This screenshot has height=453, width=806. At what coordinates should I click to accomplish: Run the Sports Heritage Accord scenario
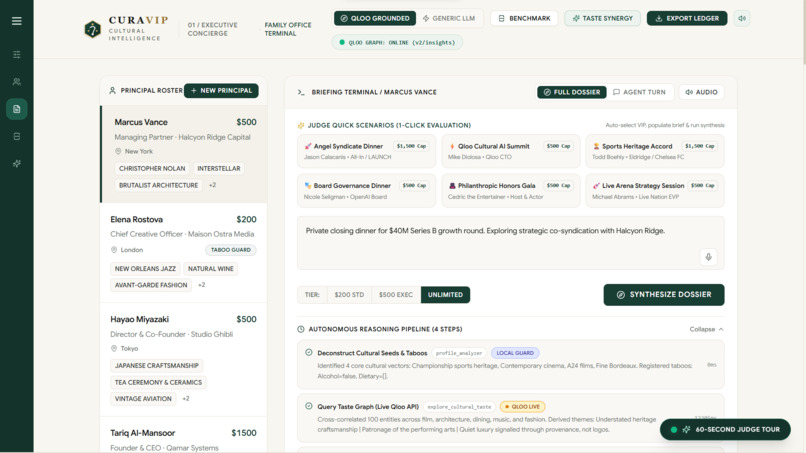click(x=655, y=151)
